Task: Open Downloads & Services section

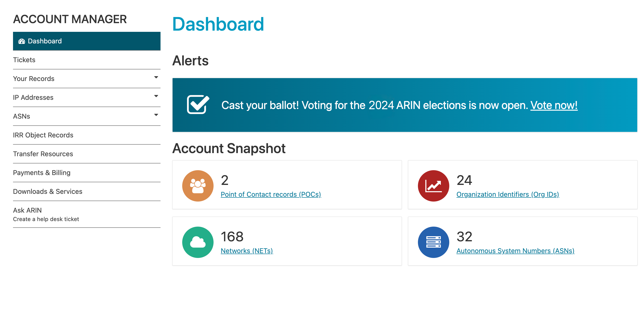Action: point(47,191)
